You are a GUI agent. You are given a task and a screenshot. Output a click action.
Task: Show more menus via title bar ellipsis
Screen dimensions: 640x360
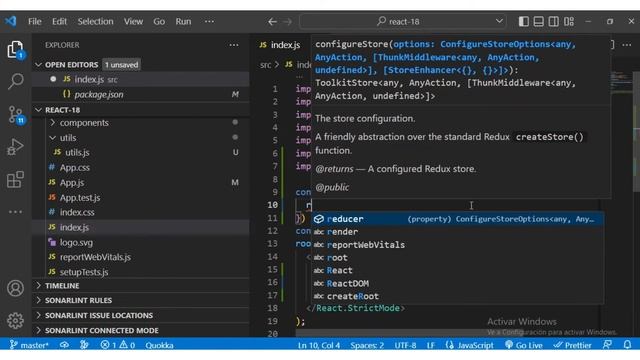pyautogui.click(x=209, y=21)
